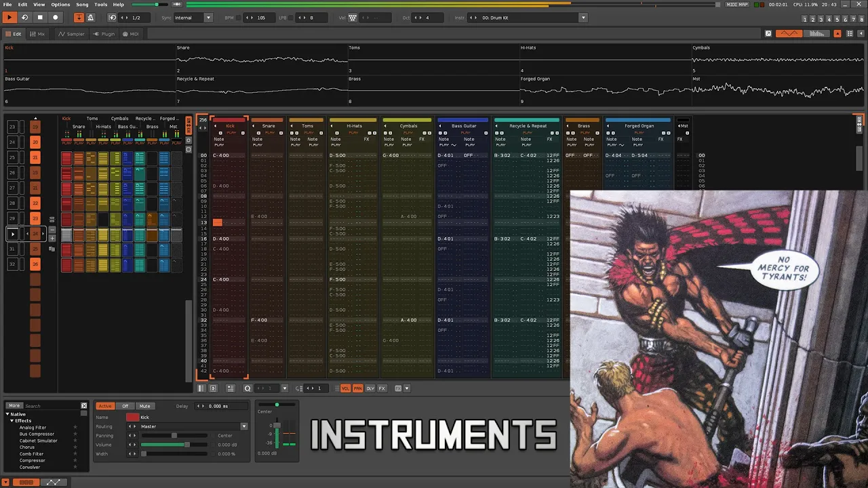Set track state to Off
This screenshot has height=488, width=868.
tap(125, 406)
